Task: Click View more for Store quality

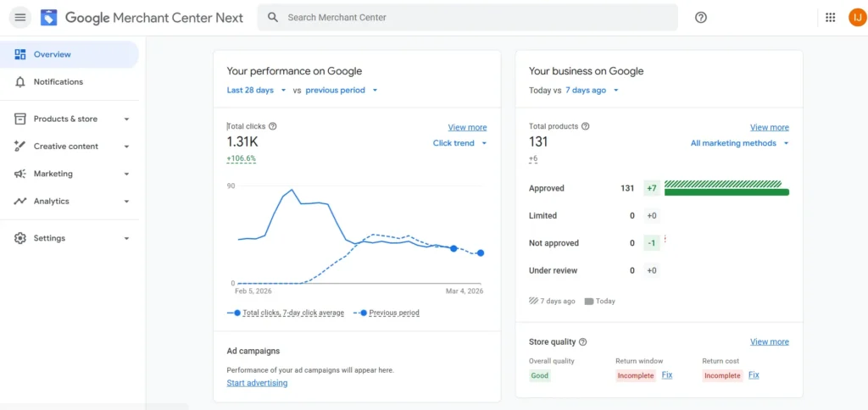Action: tap(770, 342)
